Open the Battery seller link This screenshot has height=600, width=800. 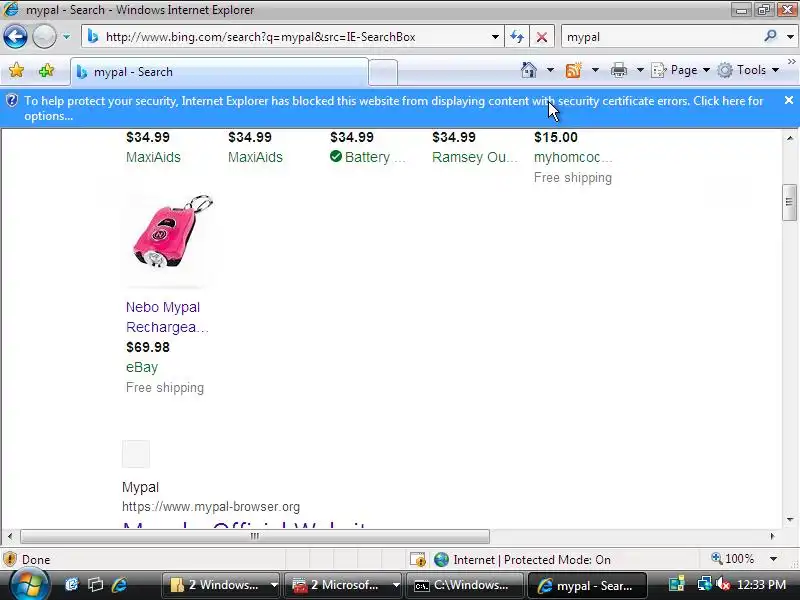pos(375,157)
